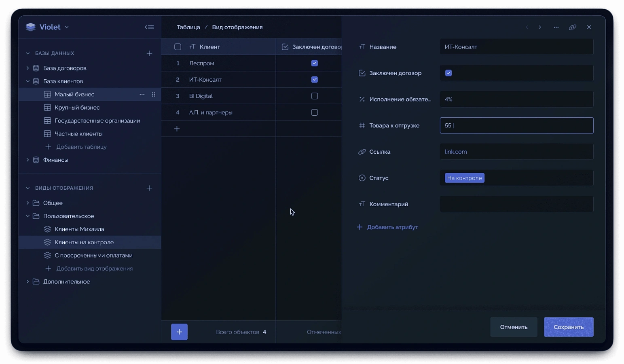Click the Клиенты Михаила layers icon
Screen dimensions: 624x364
click(47, 229)
